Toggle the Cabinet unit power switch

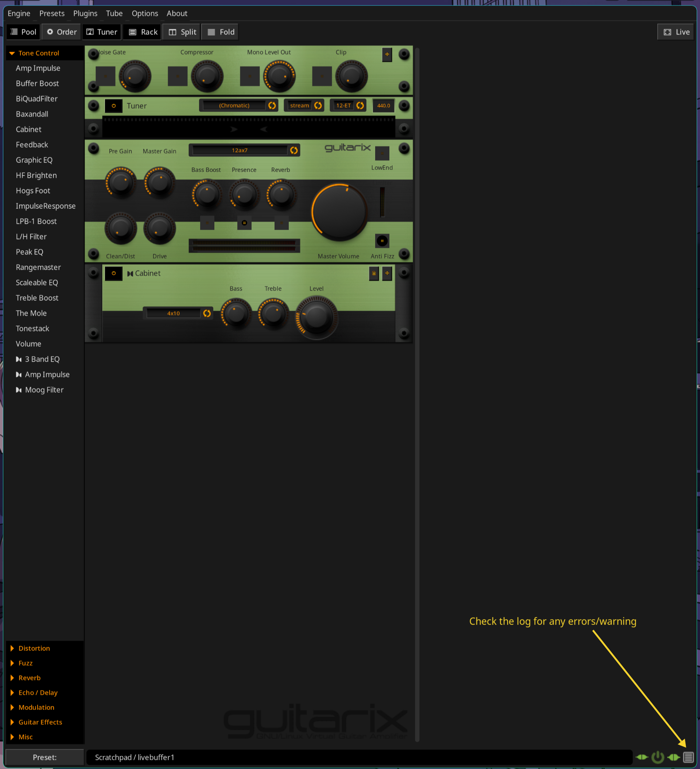point(113,273)
